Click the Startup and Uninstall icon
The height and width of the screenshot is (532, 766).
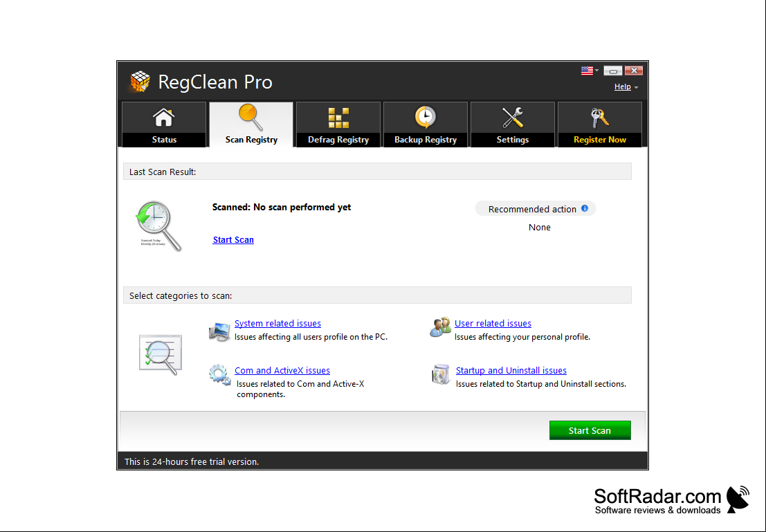coord(441,375)
